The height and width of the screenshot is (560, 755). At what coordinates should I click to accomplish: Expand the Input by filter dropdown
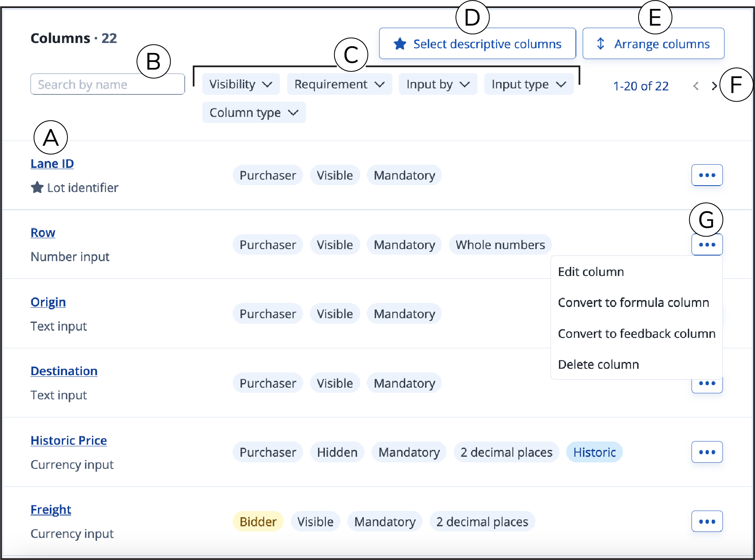(x=438, y=84)
